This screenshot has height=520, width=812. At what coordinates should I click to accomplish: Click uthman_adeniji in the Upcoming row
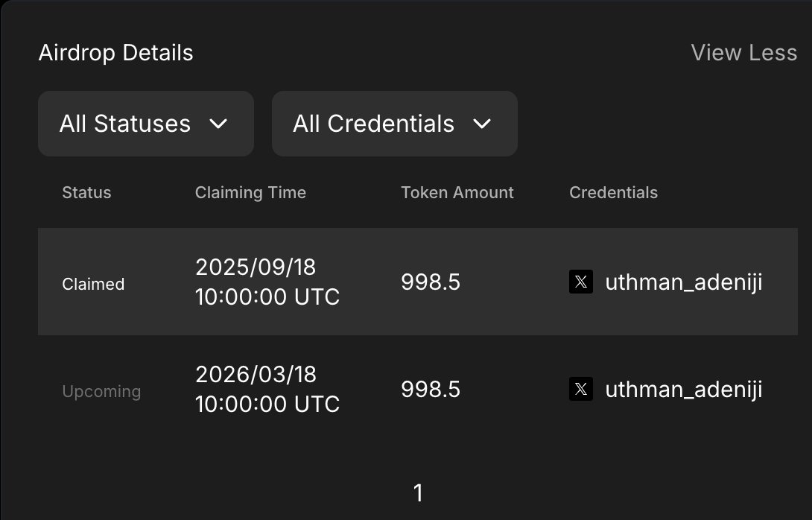click(683, 390)
